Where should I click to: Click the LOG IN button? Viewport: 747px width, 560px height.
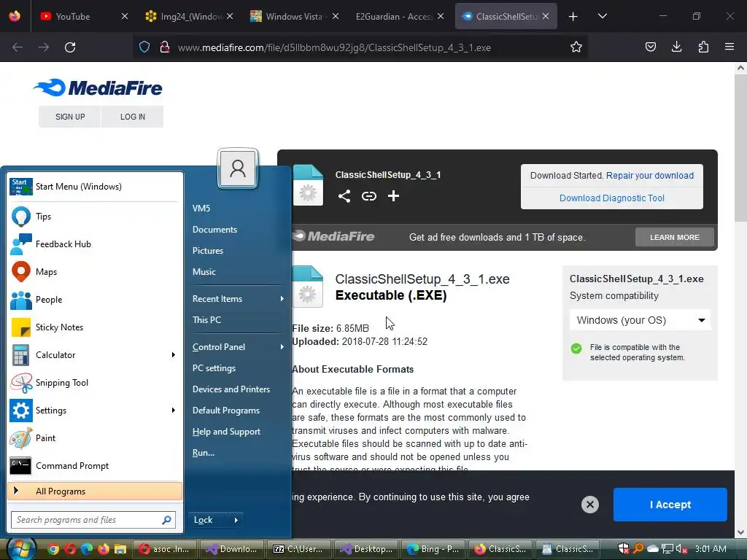click(x=133, y=117)
